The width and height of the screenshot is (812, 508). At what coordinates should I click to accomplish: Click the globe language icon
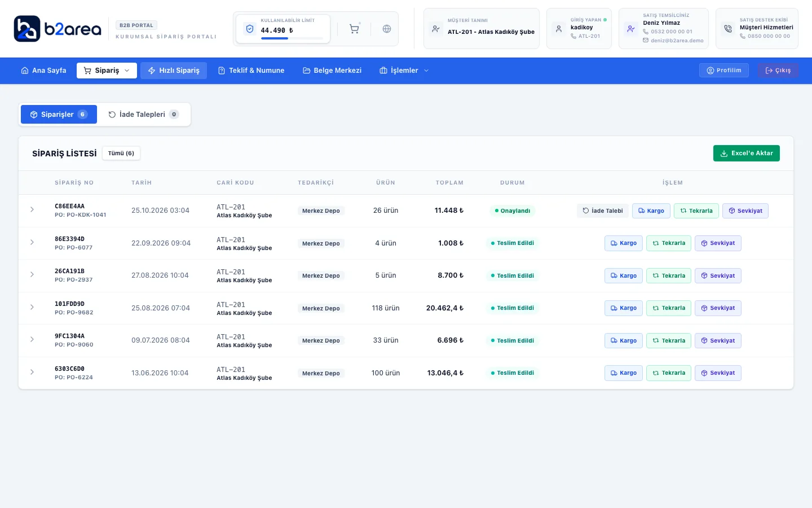(387, 29)
